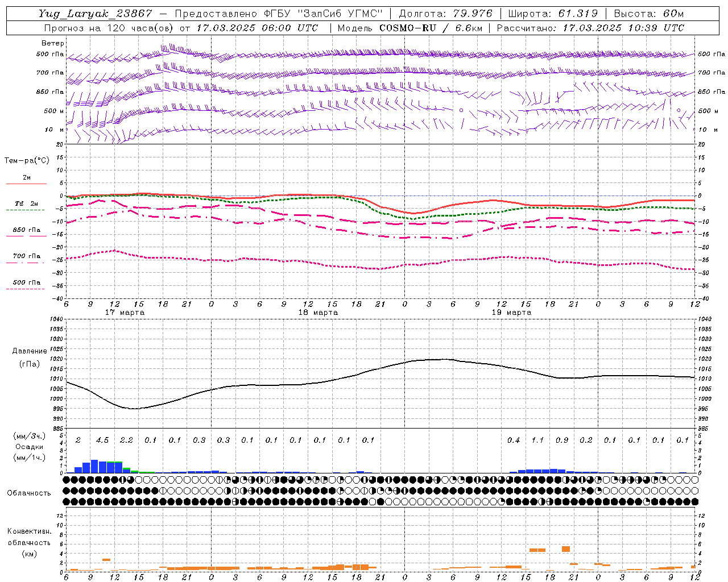Click the Конвективн. облачность label

tap(29, 537)
